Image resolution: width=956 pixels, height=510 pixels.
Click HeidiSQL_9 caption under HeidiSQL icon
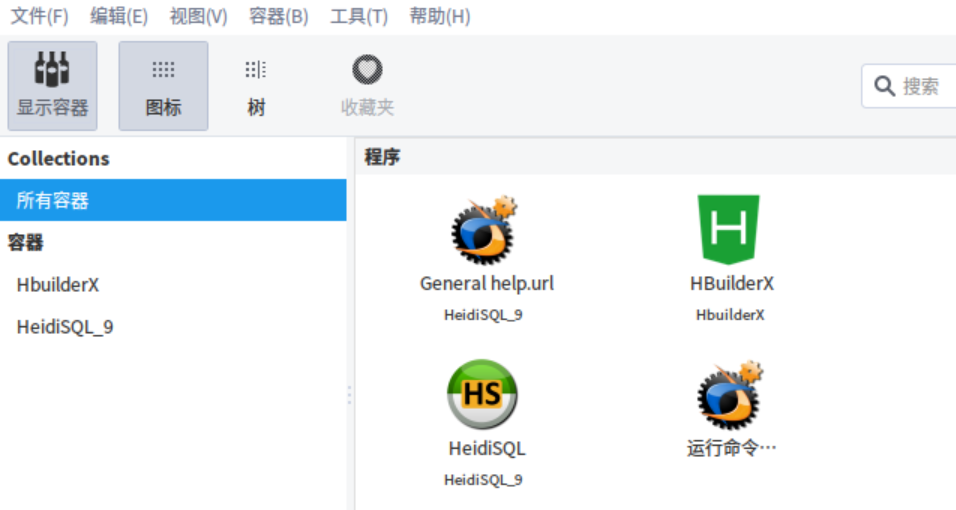click(x=483, y=480)
